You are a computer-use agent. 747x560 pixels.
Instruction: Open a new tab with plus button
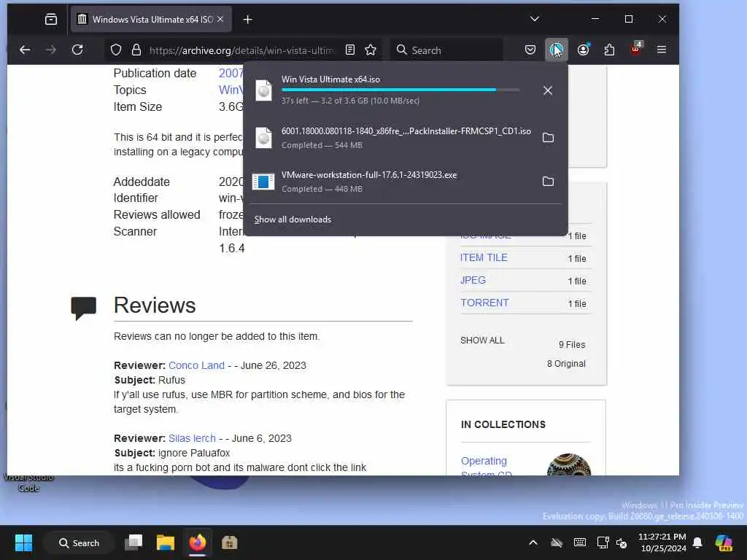248,20
